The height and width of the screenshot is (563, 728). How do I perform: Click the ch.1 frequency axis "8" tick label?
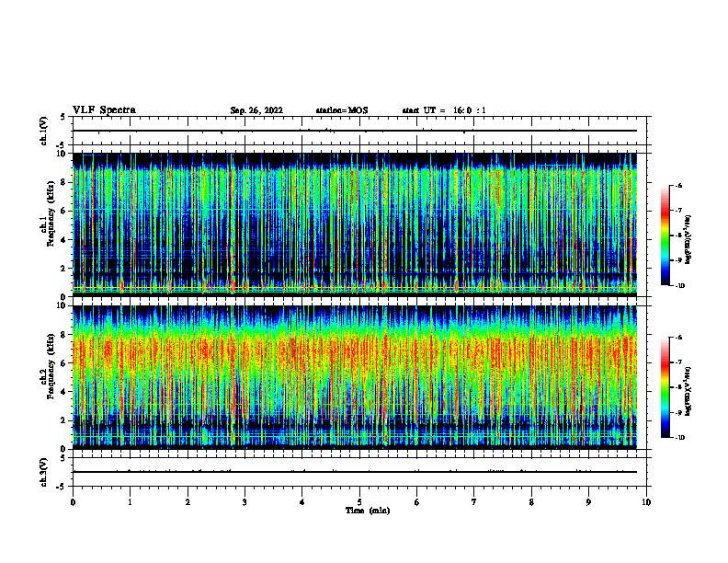(64, 182)
